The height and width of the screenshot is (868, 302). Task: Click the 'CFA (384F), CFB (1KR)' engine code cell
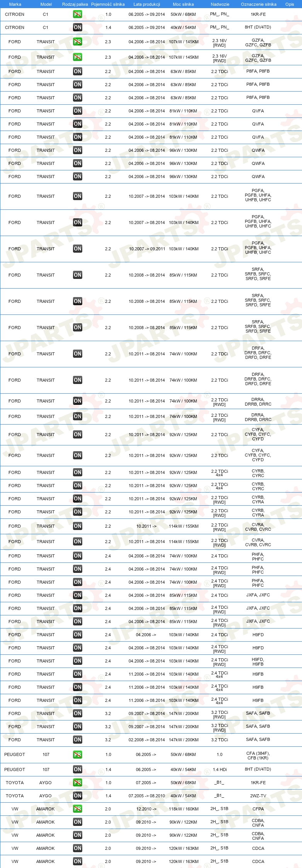[258, 756]
